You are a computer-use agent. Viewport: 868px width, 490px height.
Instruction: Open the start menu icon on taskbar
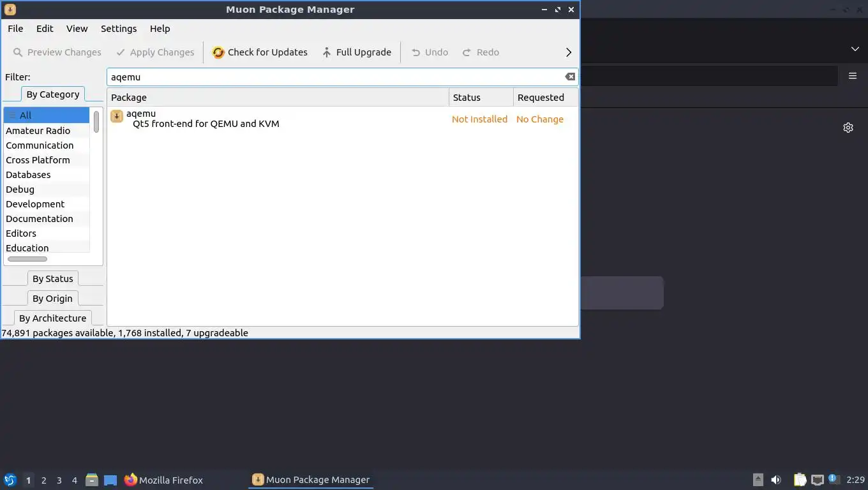[x=10, y=480]
